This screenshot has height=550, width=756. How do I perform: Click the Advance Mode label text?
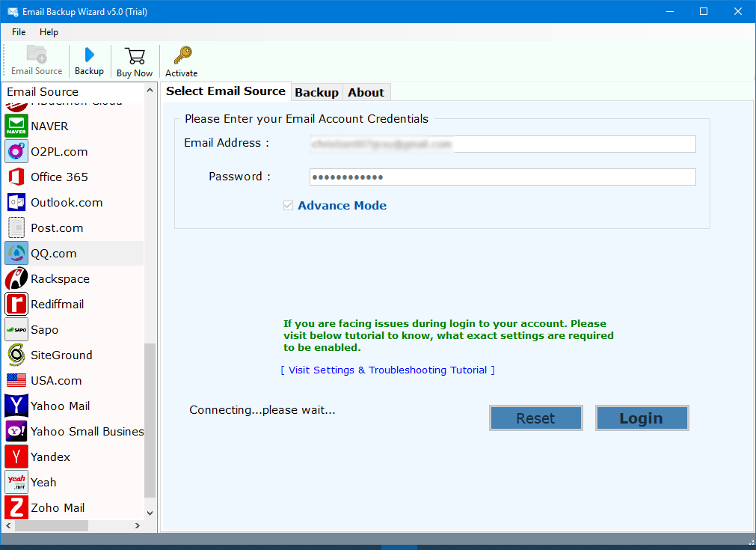[342, 206]
